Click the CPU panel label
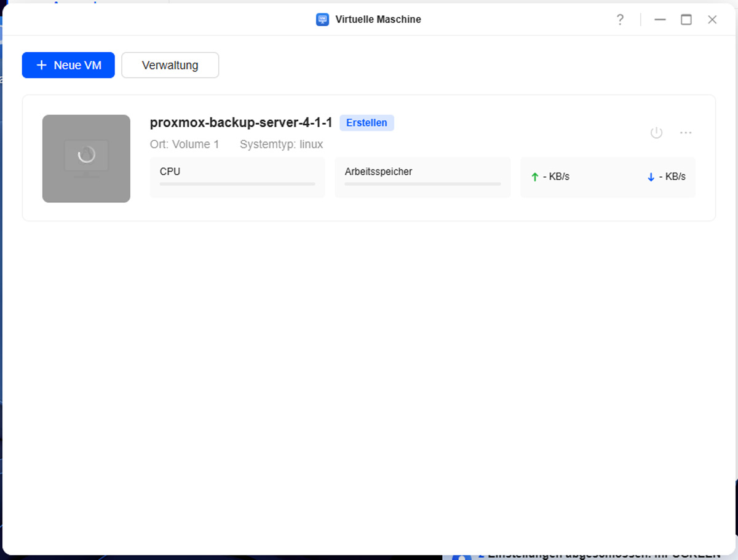Image resolution: width=738 pixels, height=560 pixels. pyautogui.click(x=170, y=172)
